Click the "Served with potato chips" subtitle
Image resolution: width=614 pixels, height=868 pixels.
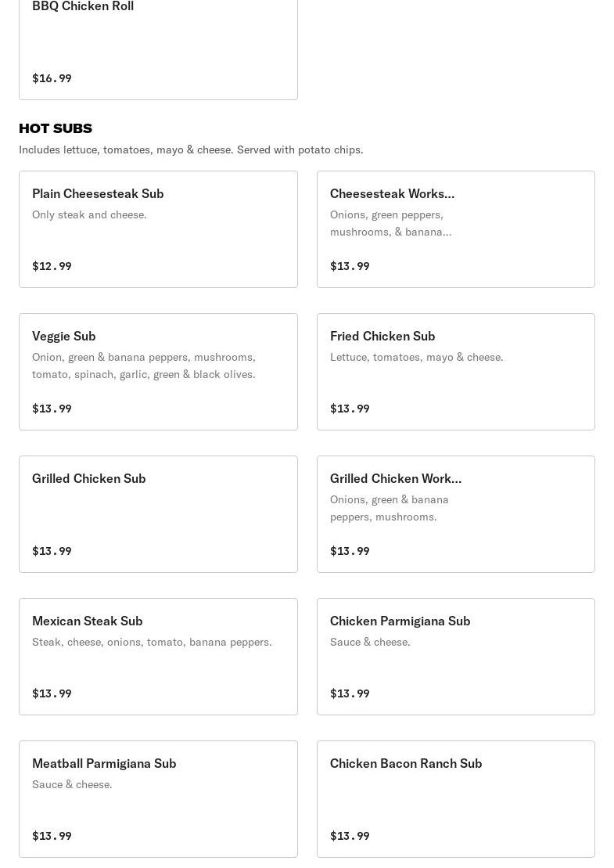(191, 149)
